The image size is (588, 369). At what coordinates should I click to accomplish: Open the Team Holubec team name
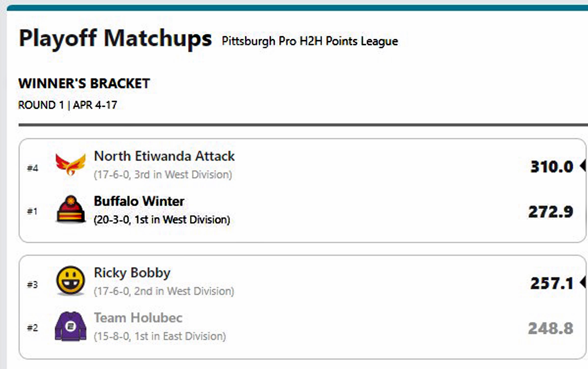tap(138, 318)
